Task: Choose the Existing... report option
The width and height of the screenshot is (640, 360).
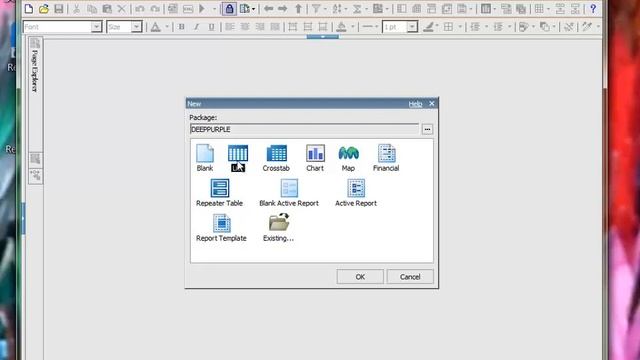Action: coord(279,228)
